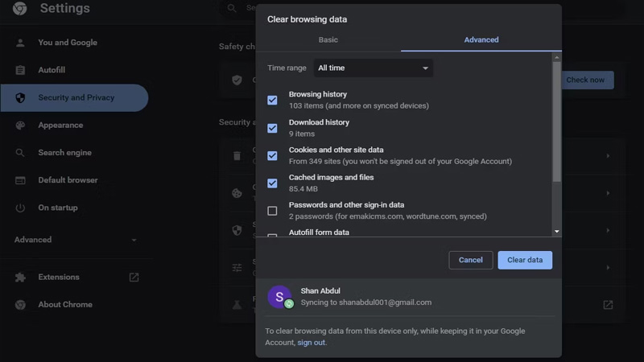Click the sign out link
Screen dimensions: 644x362
click(311, 343)
